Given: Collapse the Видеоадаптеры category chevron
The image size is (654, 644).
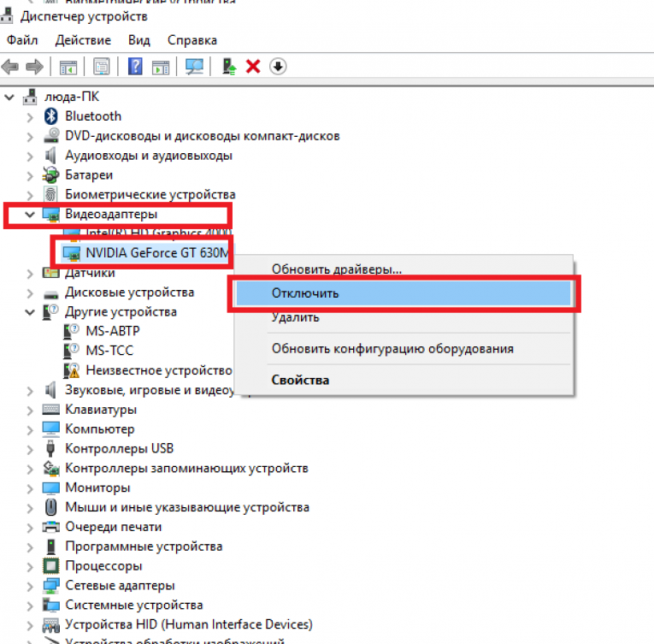Looking at the screenshot, I should coord(30,215).
